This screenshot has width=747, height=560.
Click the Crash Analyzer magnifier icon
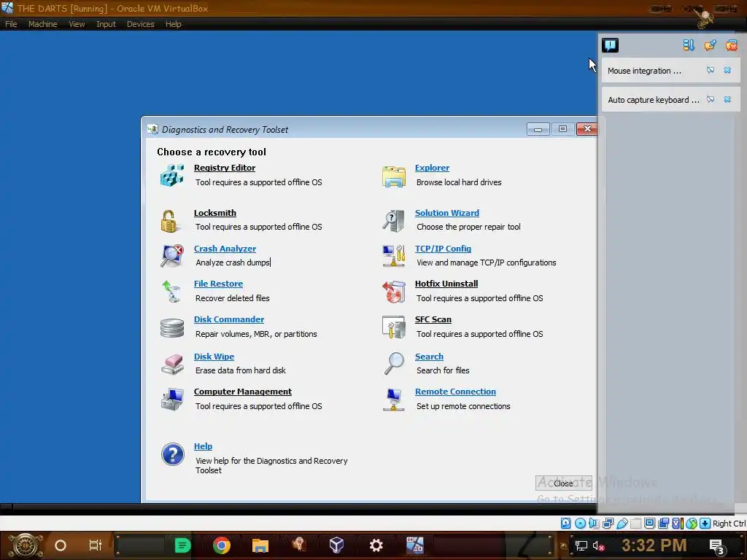click(172, 256)
